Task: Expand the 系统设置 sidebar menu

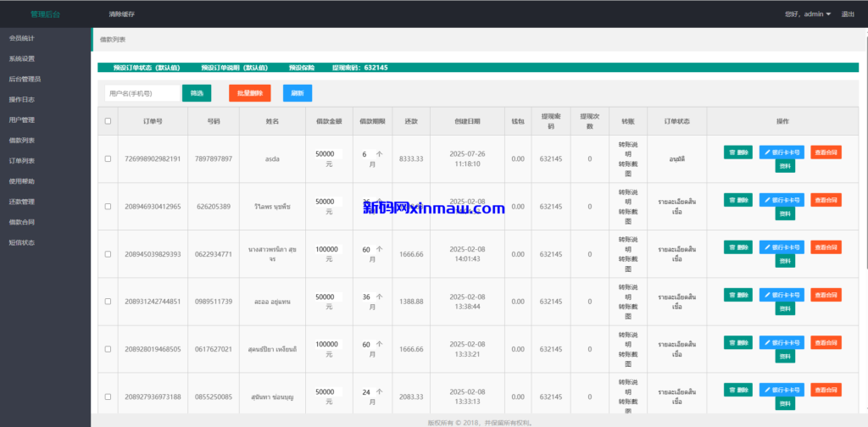Action: 22,58
